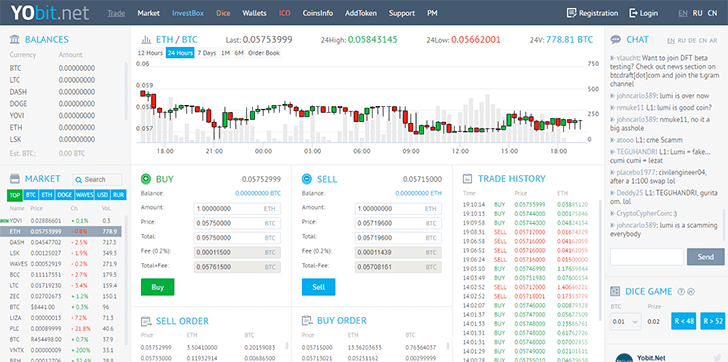This screenshot has height=362, width=728.
Task: Switch site language to CN in header
Action: tap(712, 13)
